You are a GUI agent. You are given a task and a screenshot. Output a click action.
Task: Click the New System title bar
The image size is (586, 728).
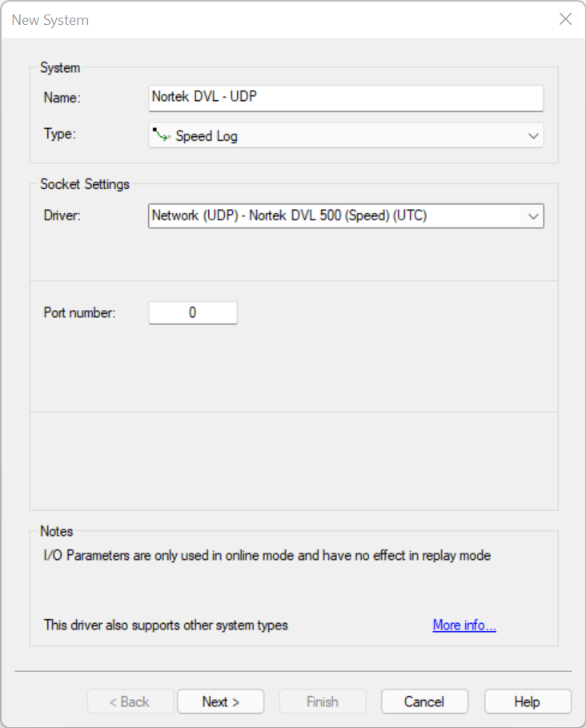[x=240, y=19]
